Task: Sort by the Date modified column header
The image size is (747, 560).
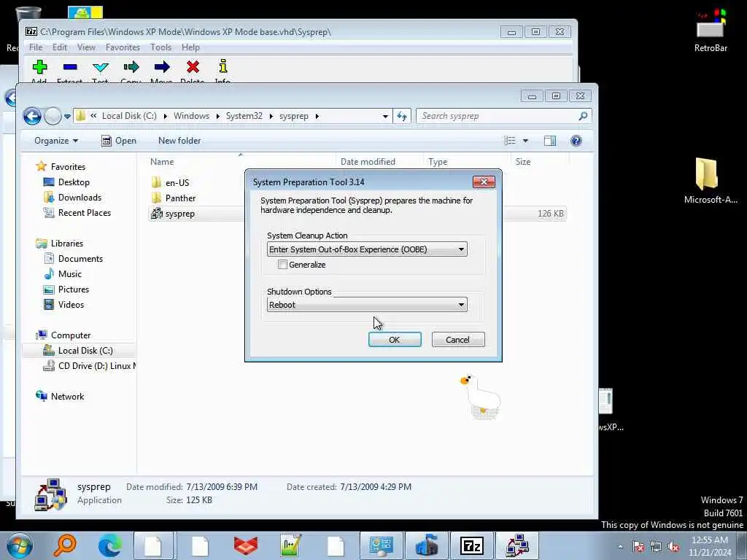Action: click(x=368, y=161)
